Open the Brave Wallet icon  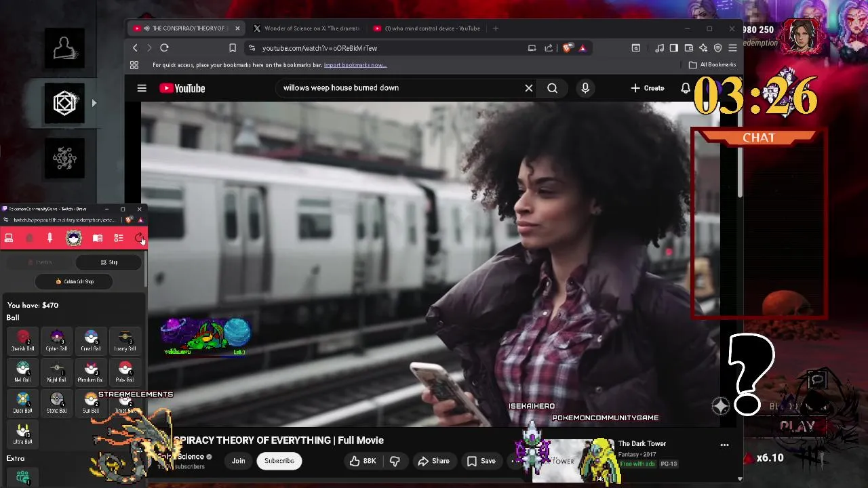pos(689,48)
